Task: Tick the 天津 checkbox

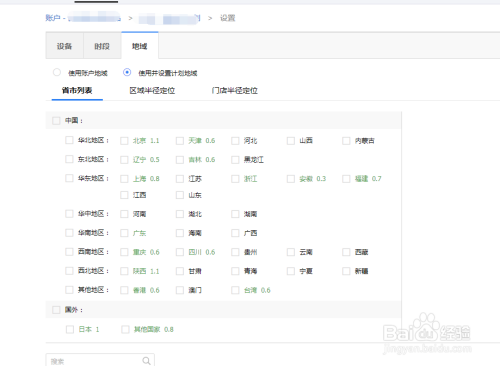Action: point(180,141)
